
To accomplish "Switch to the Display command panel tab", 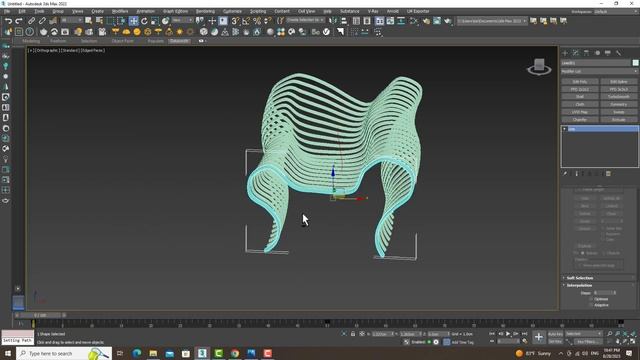I will tap(608, 53).
